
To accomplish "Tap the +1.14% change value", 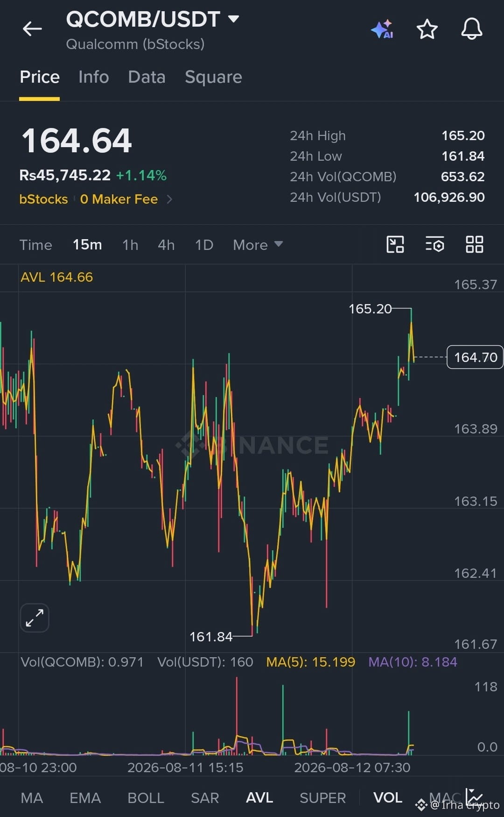I will pyautogui.click(x=141, y=176).
